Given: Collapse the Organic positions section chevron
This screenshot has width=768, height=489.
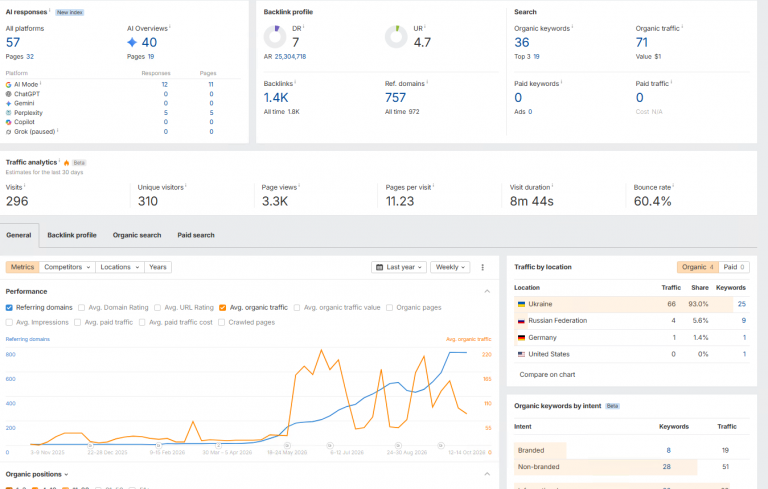Looking at the screenshot, I should (x=487, y=474).
